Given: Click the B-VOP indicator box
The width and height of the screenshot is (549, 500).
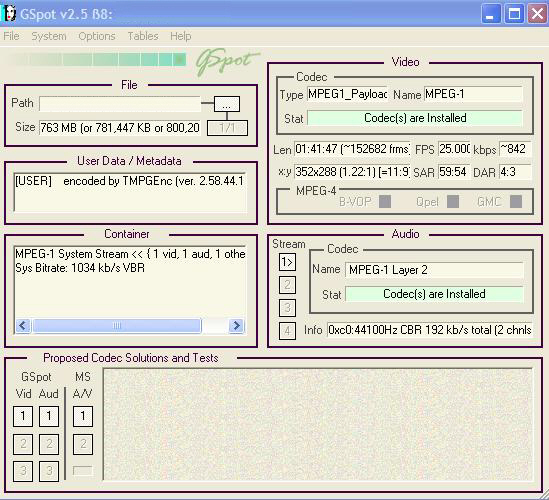Looking at the screenshot, I should pyautogui.click(x=385, y=202).
